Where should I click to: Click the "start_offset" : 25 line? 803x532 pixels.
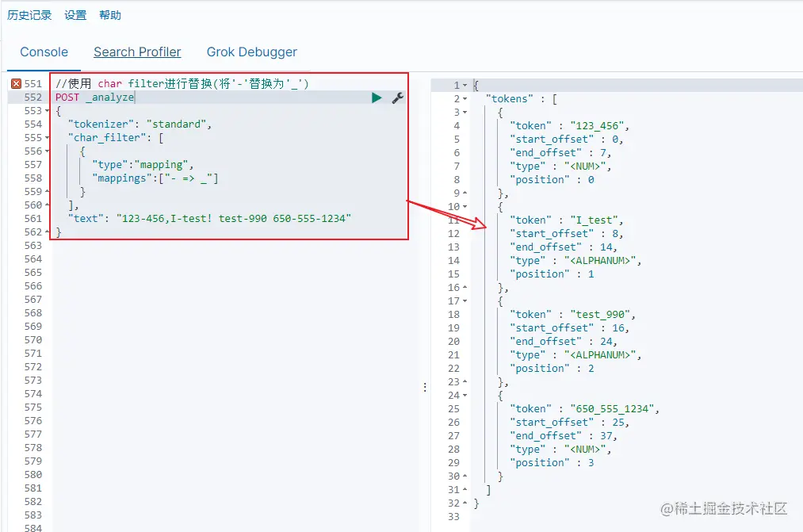(569, 423)
